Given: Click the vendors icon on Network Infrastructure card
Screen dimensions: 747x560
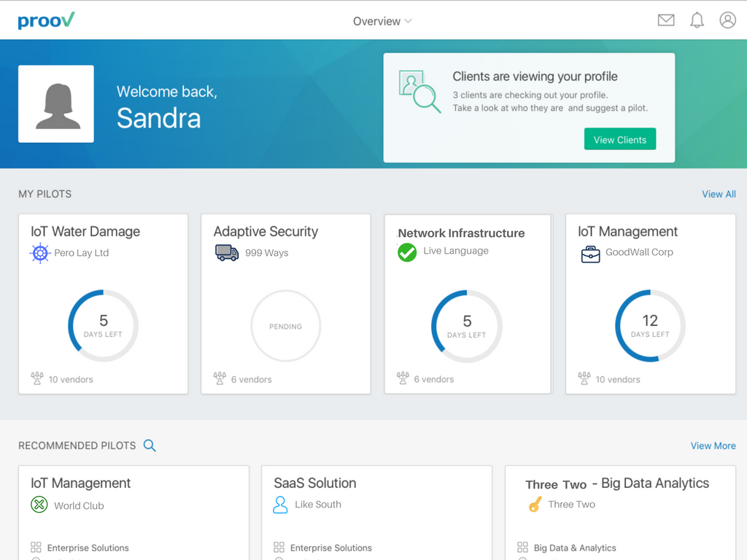Looking at the screenshot, I should (x=403, y=378).
